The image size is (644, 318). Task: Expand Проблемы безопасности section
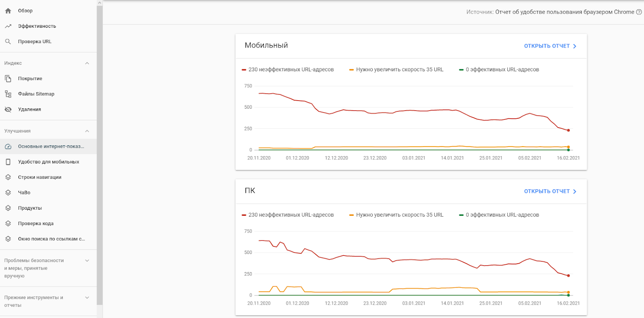87,261
